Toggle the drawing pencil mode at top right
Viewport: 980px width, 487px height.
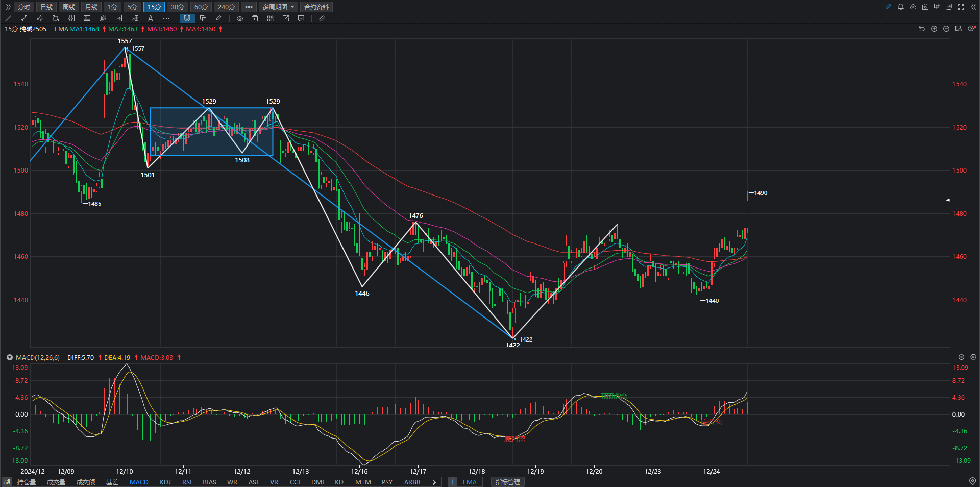tap(889, 7)
